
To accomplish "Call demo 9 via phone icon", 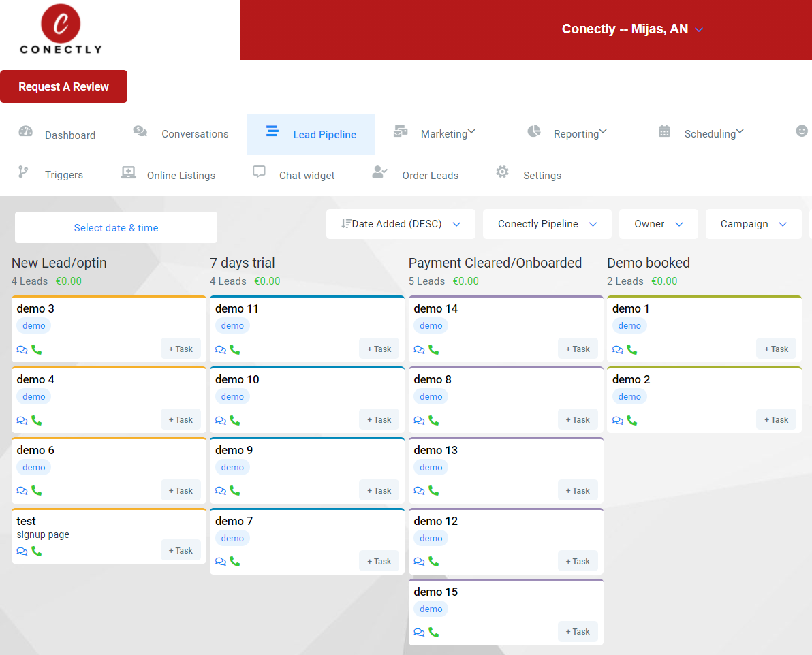I will pos(234,490).
